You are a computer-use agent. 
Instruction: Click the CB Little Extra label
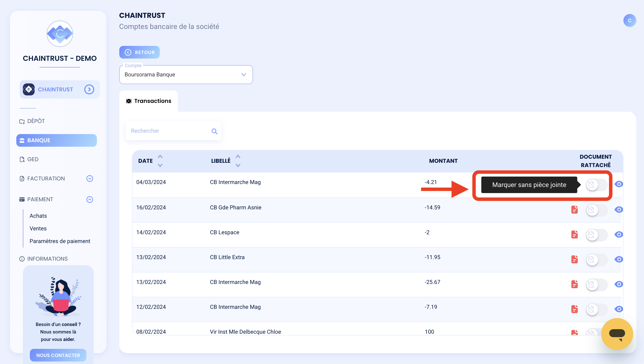(x=227, y=257)
